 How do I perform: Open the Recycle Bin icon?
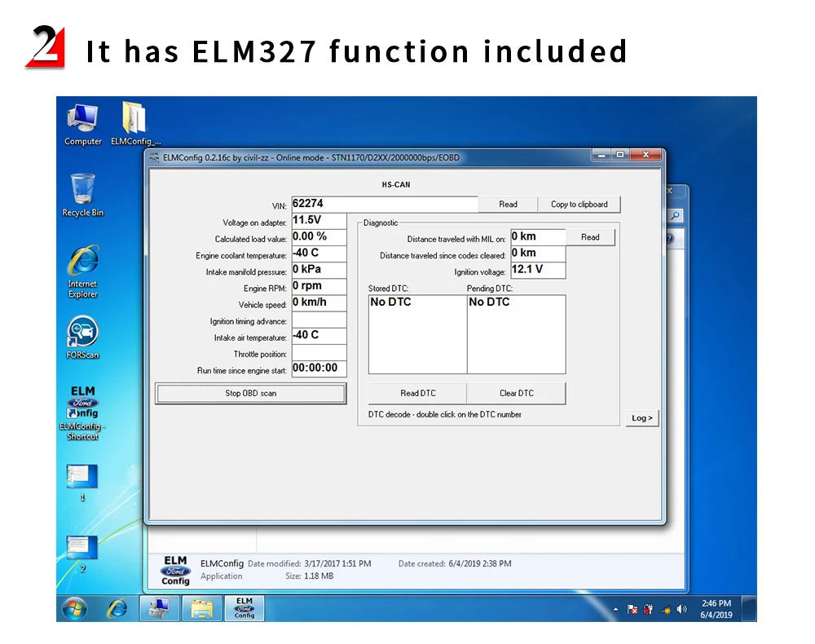click(82, 196)
